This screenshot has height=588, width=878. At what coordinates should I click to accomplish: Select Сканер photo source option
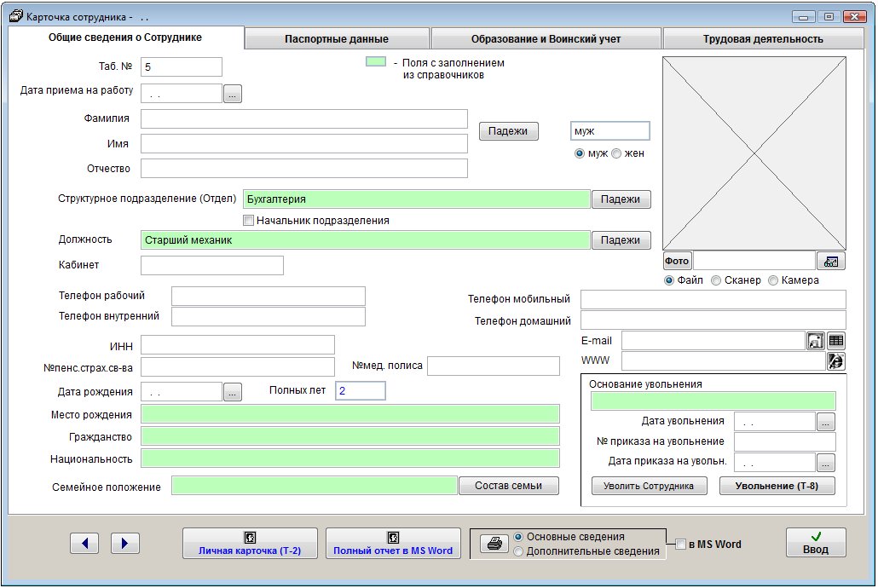(716, 280)
